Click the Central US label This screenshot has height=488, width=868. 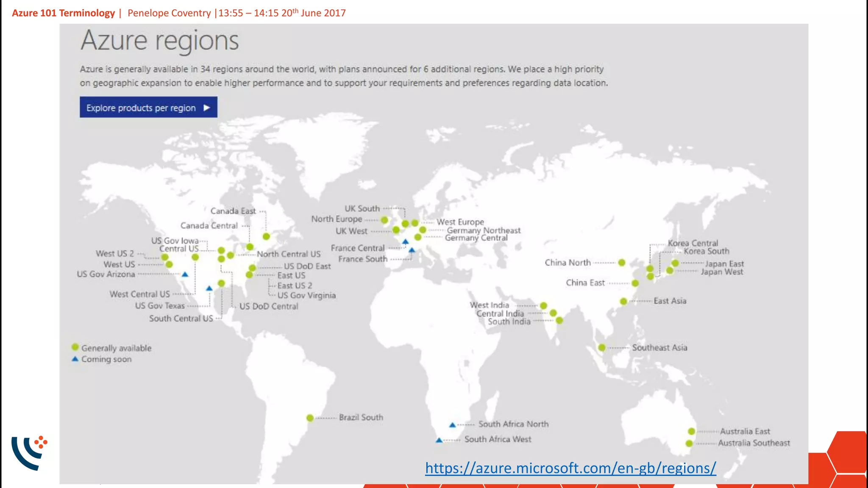(x=179, y=249)
